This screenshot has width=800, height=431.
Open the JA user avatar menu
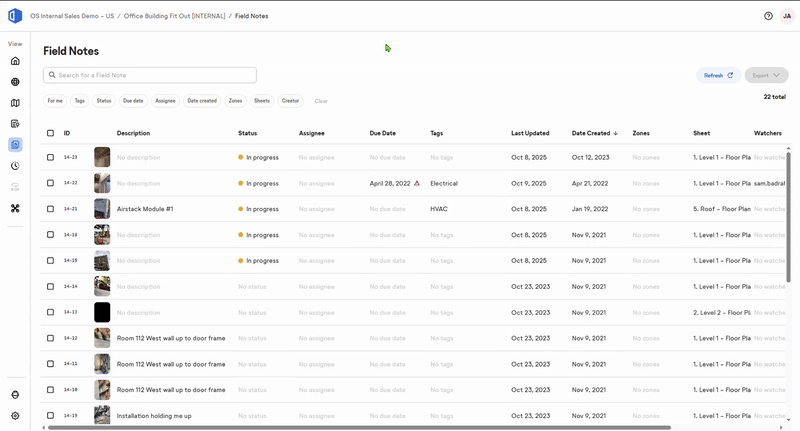(787, 16)
